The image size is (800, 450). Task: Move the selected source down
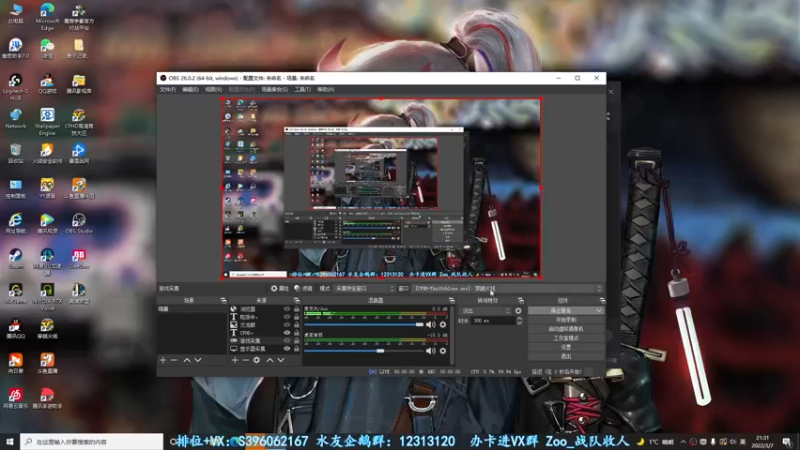point(281,360)
